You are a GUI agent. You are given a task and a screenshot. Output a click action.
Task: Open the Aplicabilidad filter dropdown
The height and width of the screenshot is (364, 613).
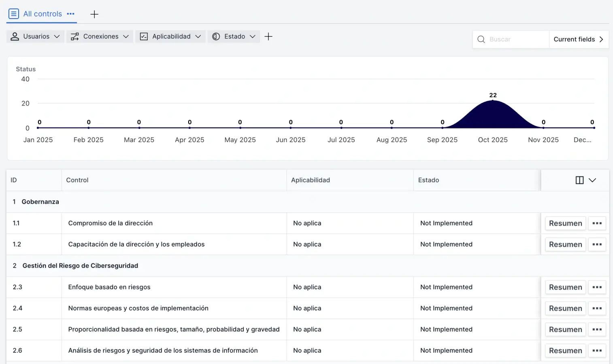point(170,36)
